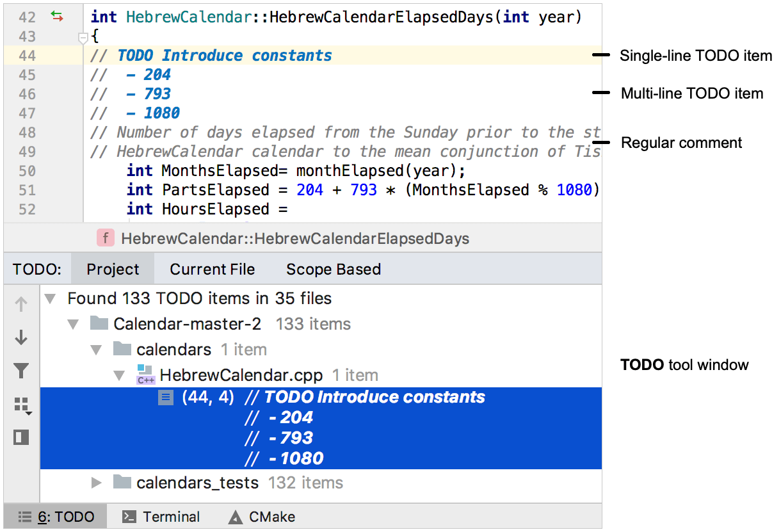
Task: Expand the calendars_tests folder node
Action: point(96,483)
